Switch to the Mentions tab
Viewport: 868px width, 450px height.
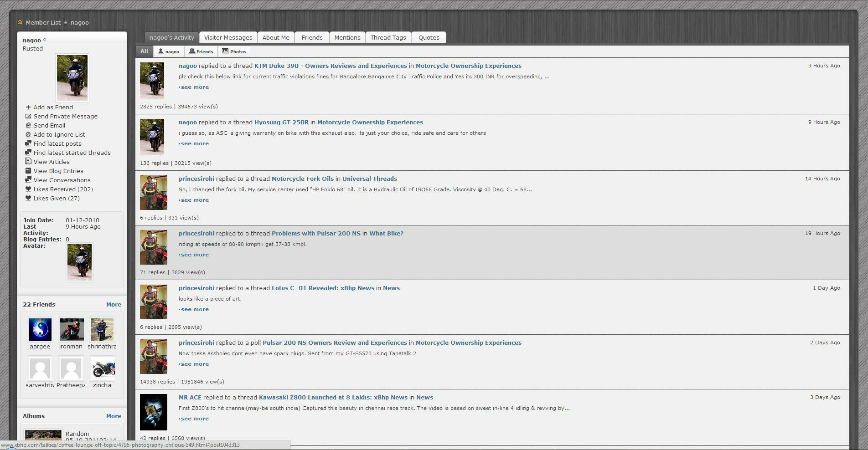pos(347,37)
